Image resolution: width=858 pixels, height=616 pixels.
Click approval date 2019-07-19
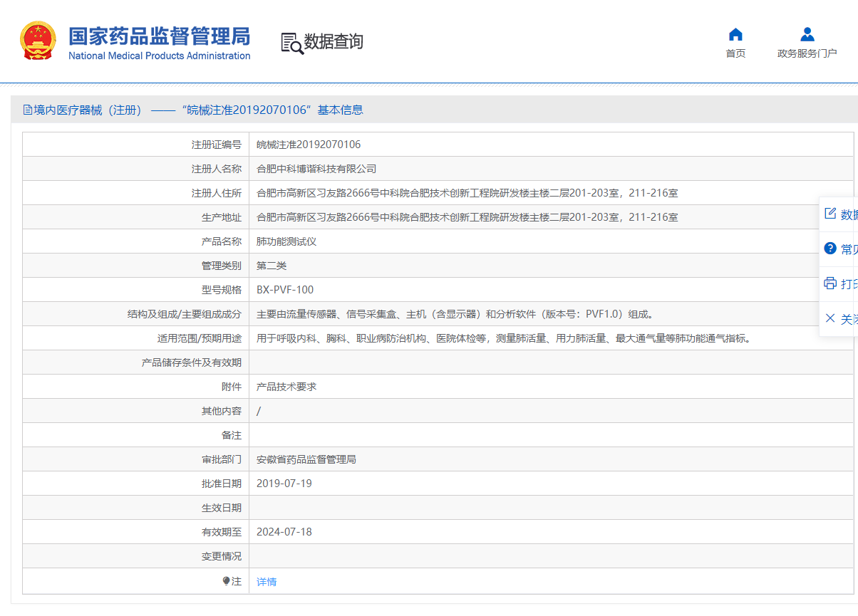tap(284, 484)
